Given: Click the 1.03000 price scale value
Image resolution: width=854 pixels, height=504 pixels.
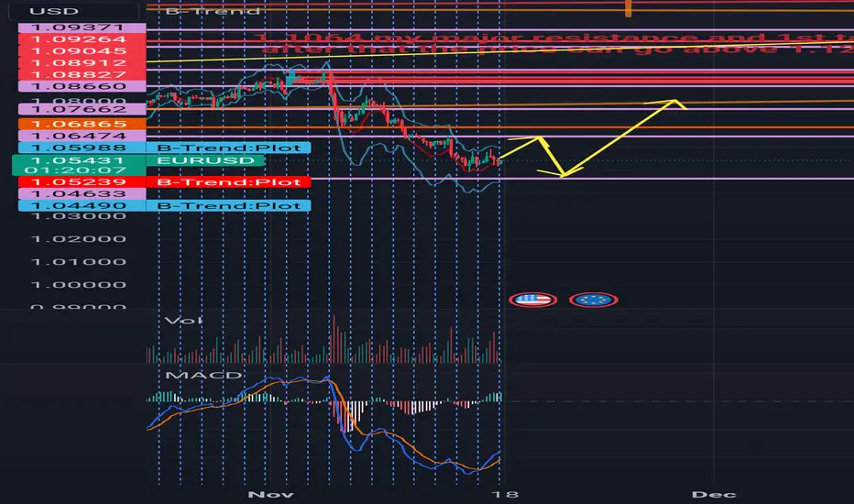Looking at the screenshot, I should [79, 216].
